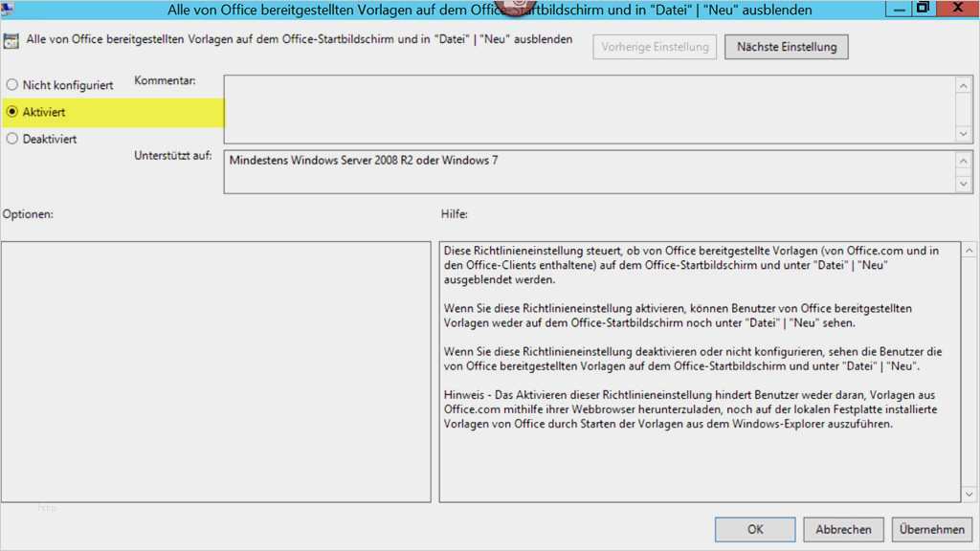Image resolution: width=980 pixels, height=551 pixels.
Task: Click the Vorherige Einstellung button
Action: click(x=655, y=47)
